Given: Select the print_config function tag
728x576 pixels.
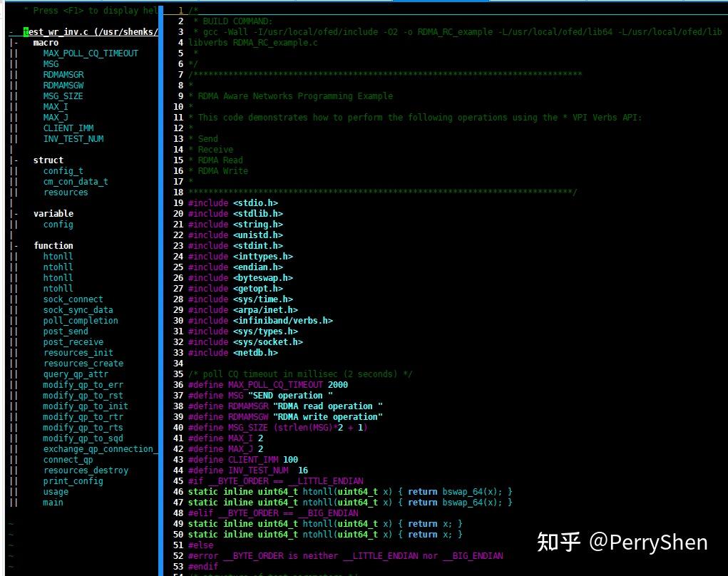Looking at the screenshot, I should tap(73, 480).
